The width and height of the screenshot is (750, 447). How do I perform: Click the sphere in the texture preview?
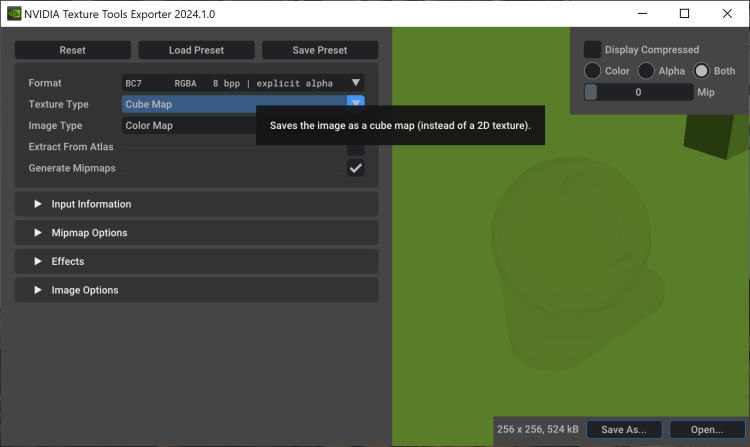tap(571, 237)
